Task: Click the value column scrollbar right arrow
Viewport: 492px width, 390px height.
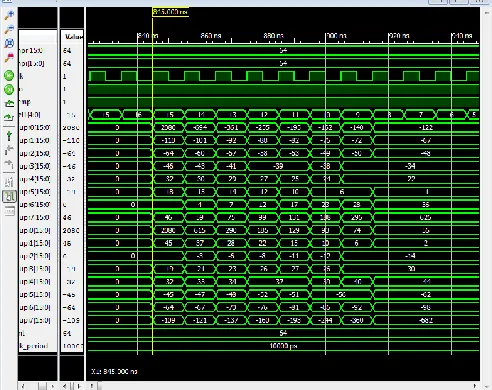Action: (x=79, y=386)
